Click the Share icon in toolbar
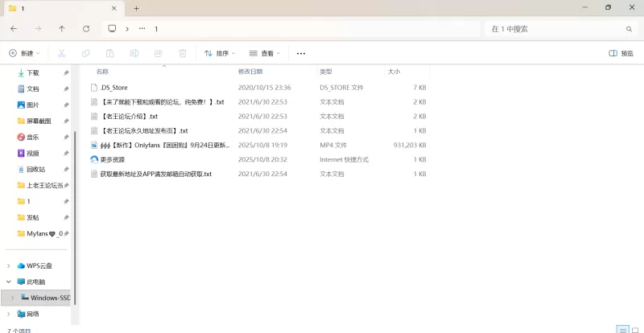The width and height of the screenshot is (644, 333). click(x=159, y=53)
